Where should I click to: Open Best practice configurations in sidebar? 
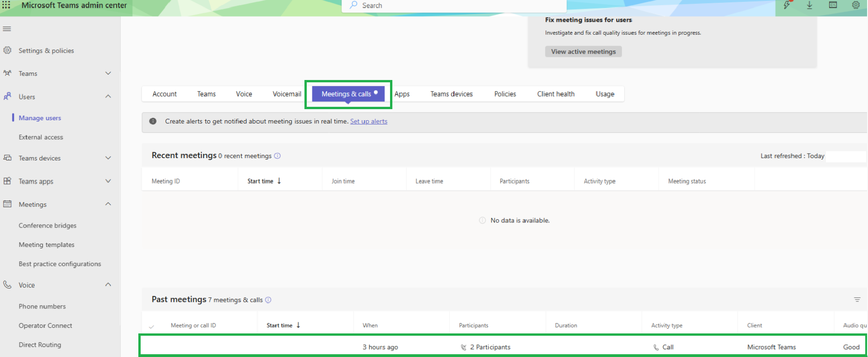pos(60,264)
